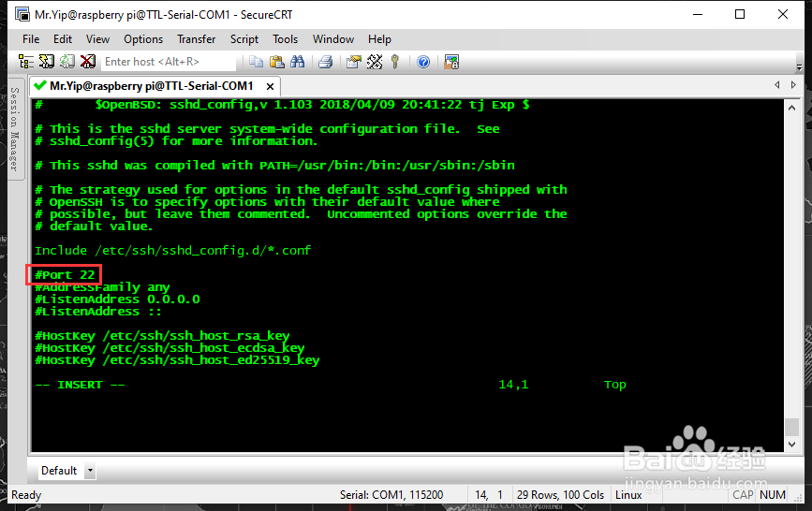
Task: Click the '#ListenAddress 0.0.0.0' line
Action: tap(117, 299)
